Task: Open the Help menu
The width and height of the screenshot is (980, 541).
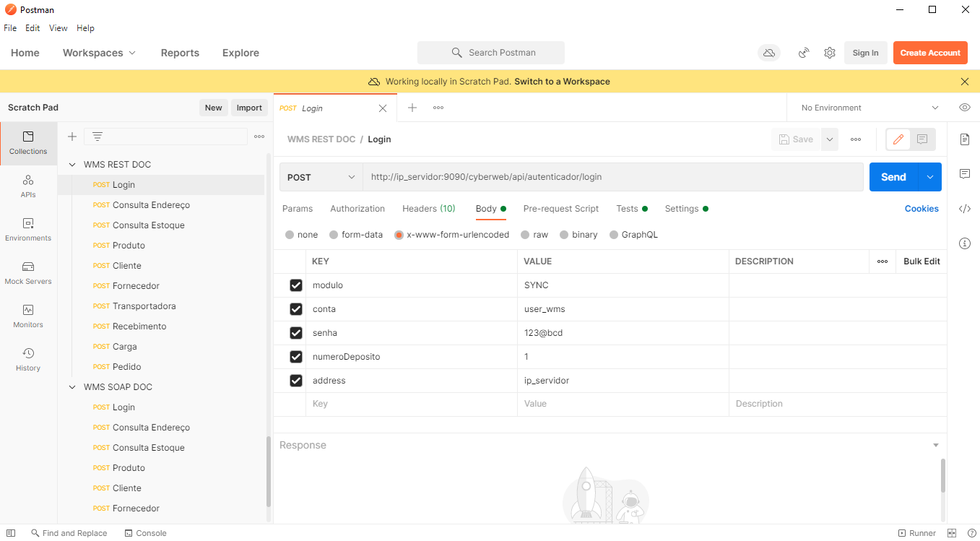Action: (85, 28)
